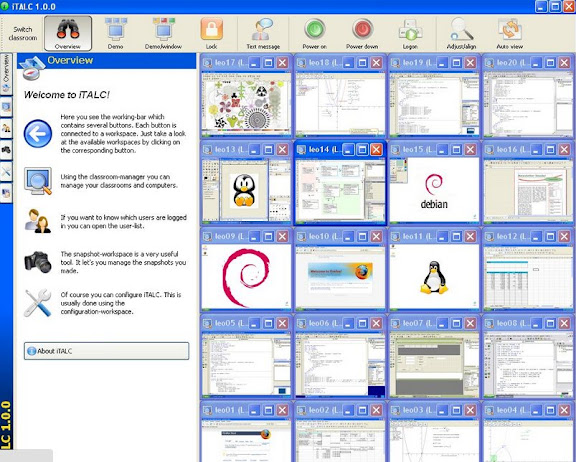Open the user-list sidebar tab
This screenshot has height=462, width=576.
[x=6, y=128]
